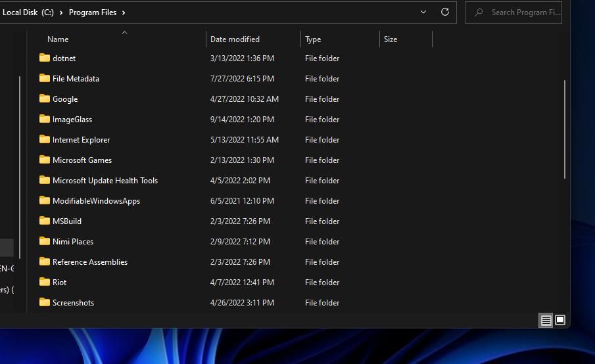Screen dimensions: 595x364
Task: Click the Internet Explorer folder icon
Action: pos(45,139)
